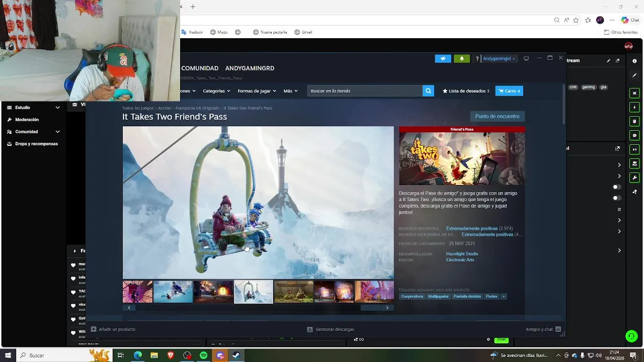Viewport: 644px width, 362px height.
Task: Expand the Más dropdown
Action: pyautogui.click(x=290, y=91)
